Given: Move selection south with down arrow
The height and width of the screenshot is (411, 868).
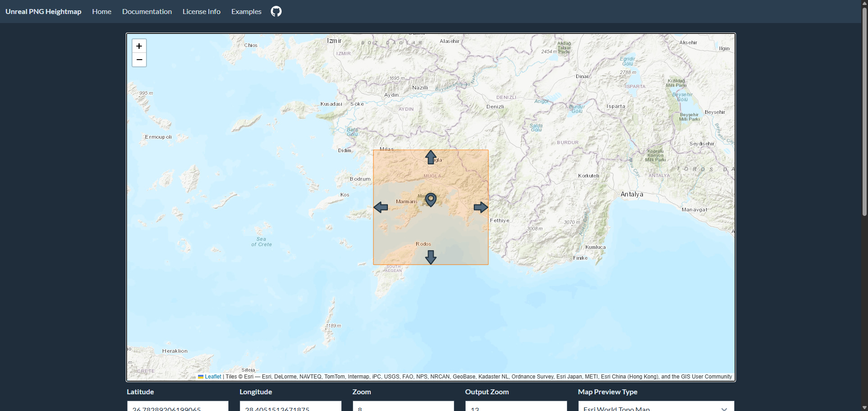Looking at the screenshot, I should pyautogui.click(x=431, y=257).
